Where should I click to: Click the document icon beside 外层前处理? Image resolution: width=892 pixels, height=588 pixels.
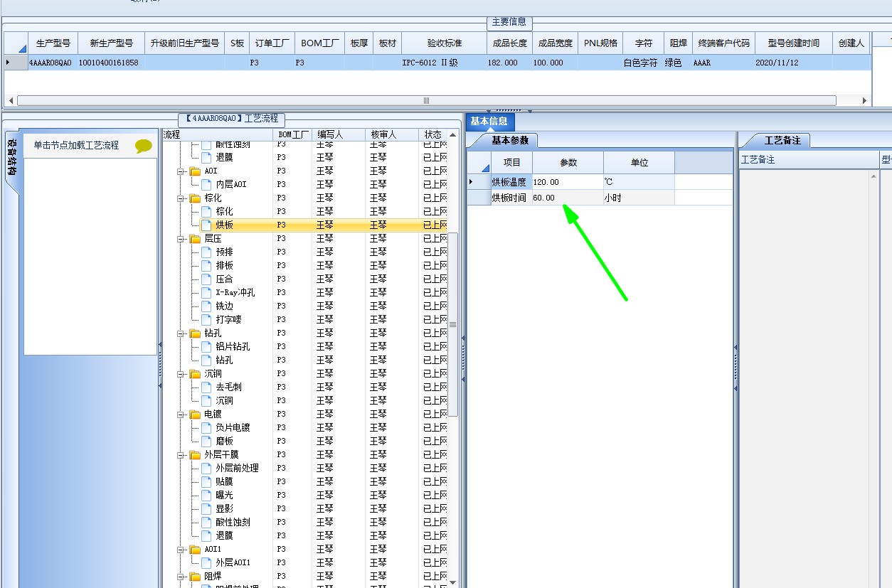(x=206, y=468)
